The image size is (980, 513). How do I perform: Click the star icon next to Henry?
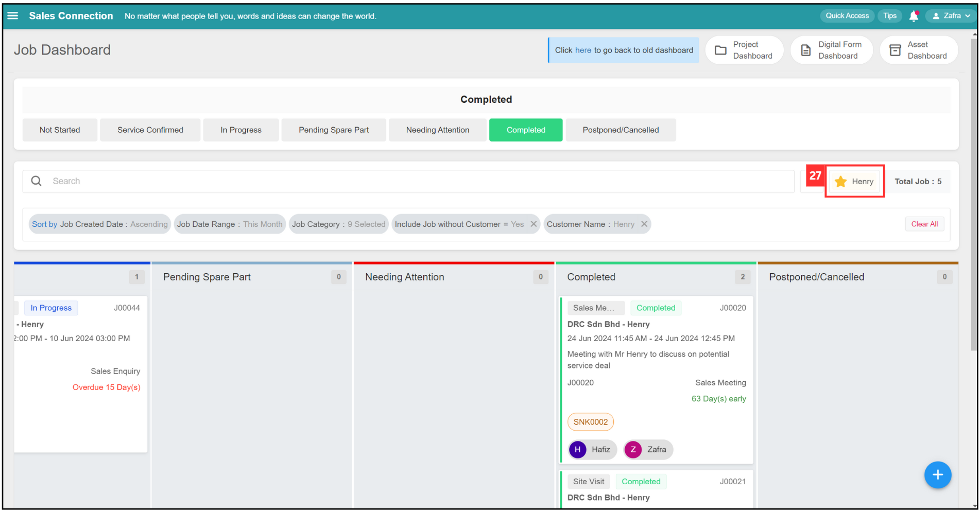(840, 182)
